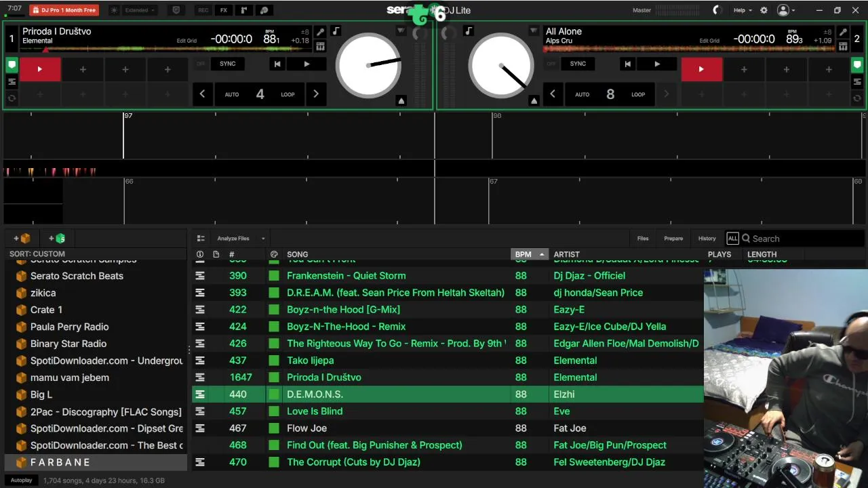The image size is (868, 488).
Task: Open deck 2 pitch play keyboard icon
Action: 843,46
